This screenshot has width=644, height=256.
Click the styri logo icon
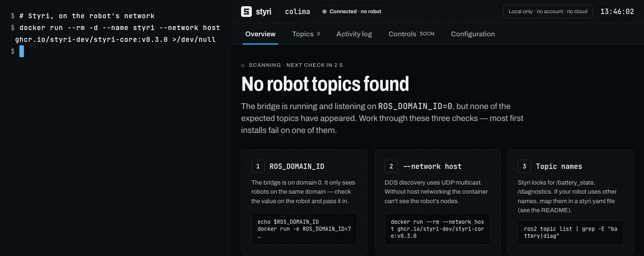pyautogui.click(x=246, y=11)
